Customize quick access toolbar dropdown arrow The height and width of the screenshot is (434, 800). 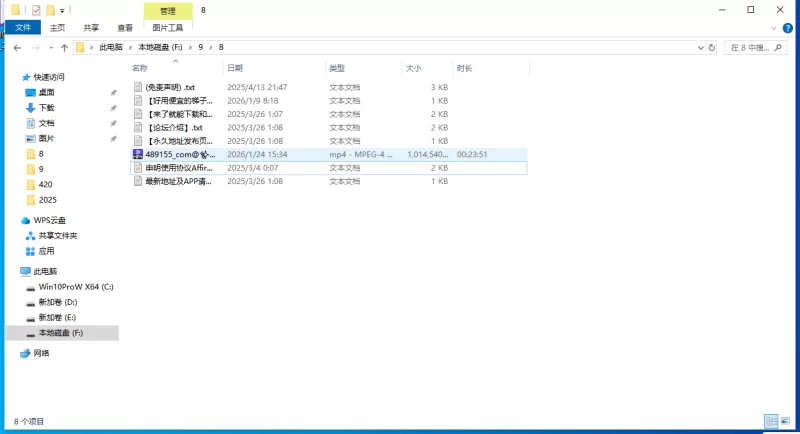tap(62, 10)
